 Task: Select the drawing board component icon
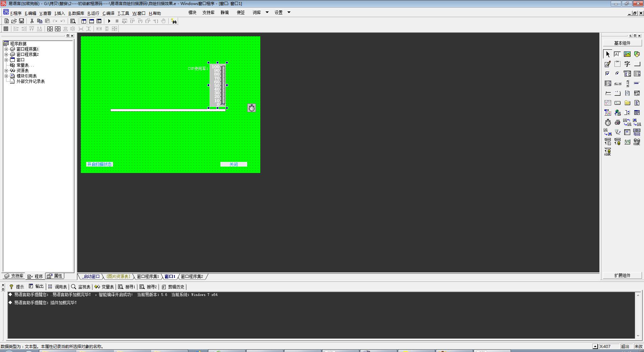click(x=608, y=64)
